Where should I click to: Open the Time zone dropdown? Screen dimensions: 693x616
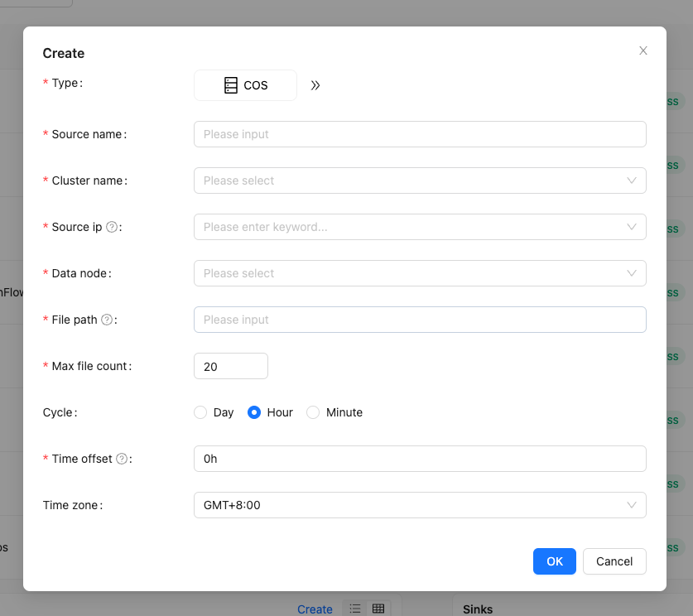point(419,505)
